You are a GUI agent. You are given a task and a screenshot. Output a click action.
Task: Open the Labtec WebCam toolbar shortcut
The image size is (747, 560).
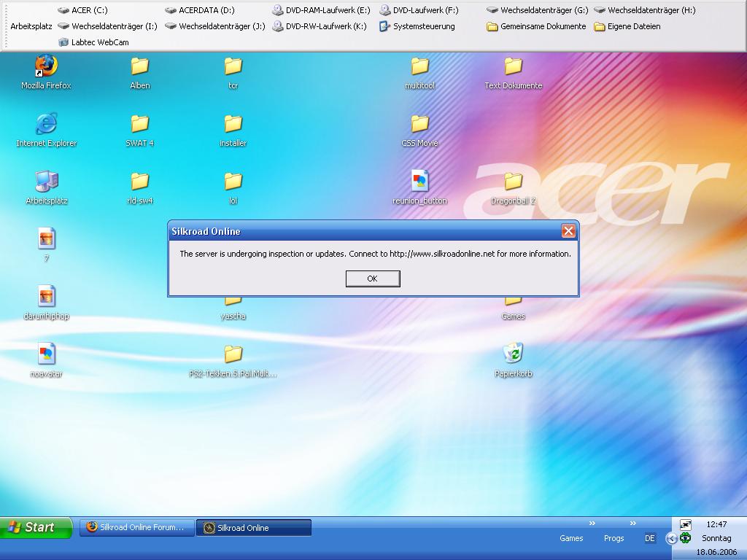coord(93,42)
